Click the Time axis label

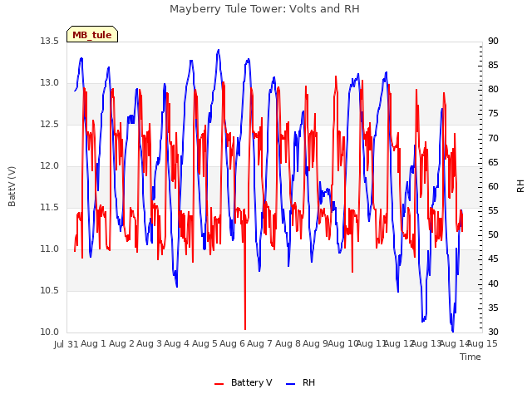[x=470, y=357]
